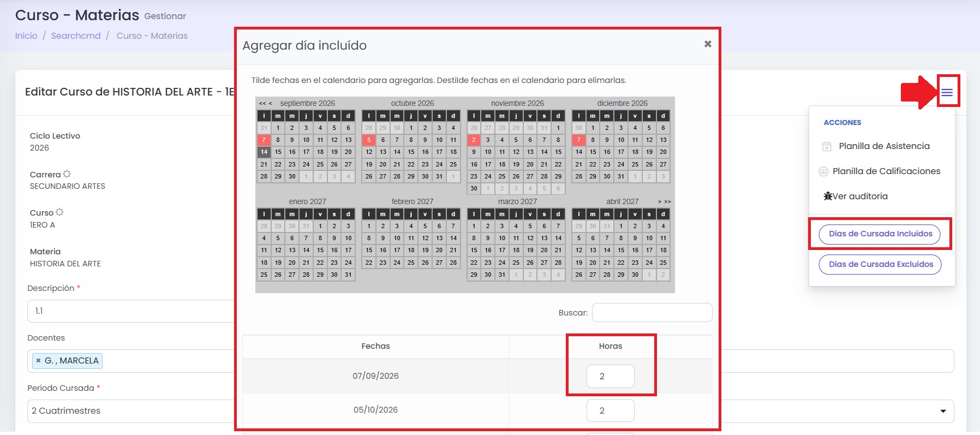Click Días de Cursada Incluidos button
The height and width of the screenshot is (435, 980).
click(x=880, y=234)
